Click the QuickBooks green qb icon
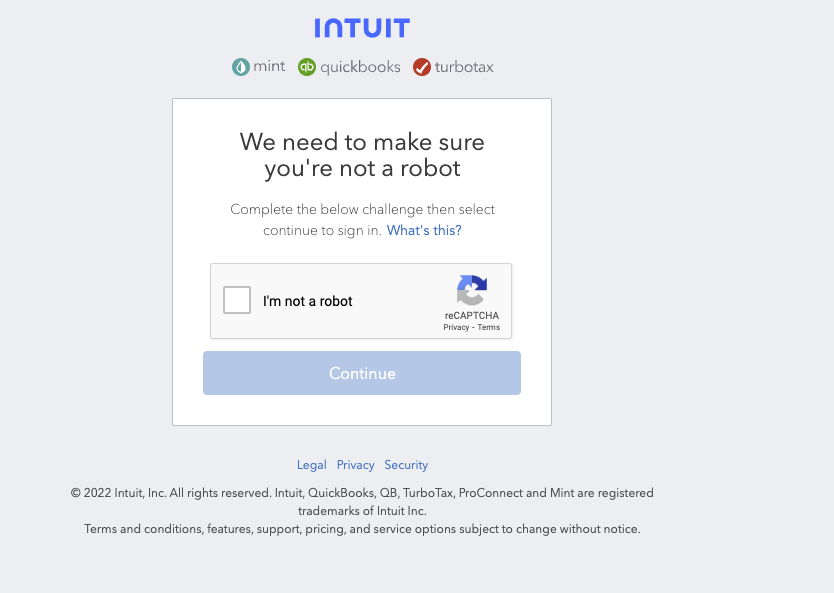Image resolution: width=834 pixels, height=593 pixels. 307,67
